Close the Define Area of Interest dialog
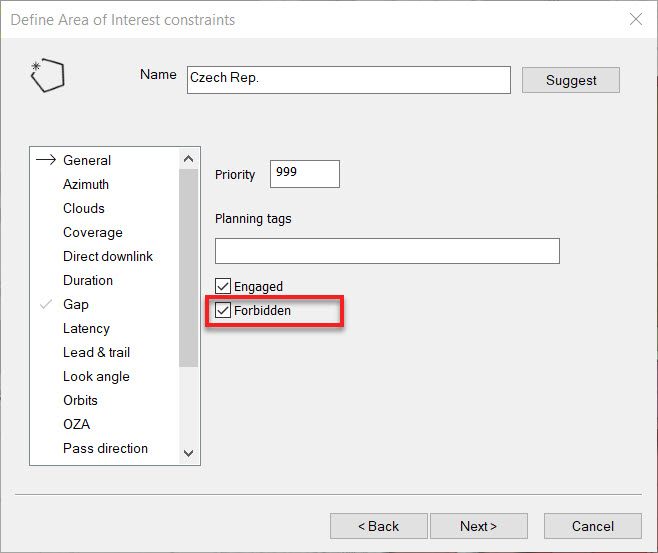The height and width of the screenshot is (553, 658). [x=635, y=19]
